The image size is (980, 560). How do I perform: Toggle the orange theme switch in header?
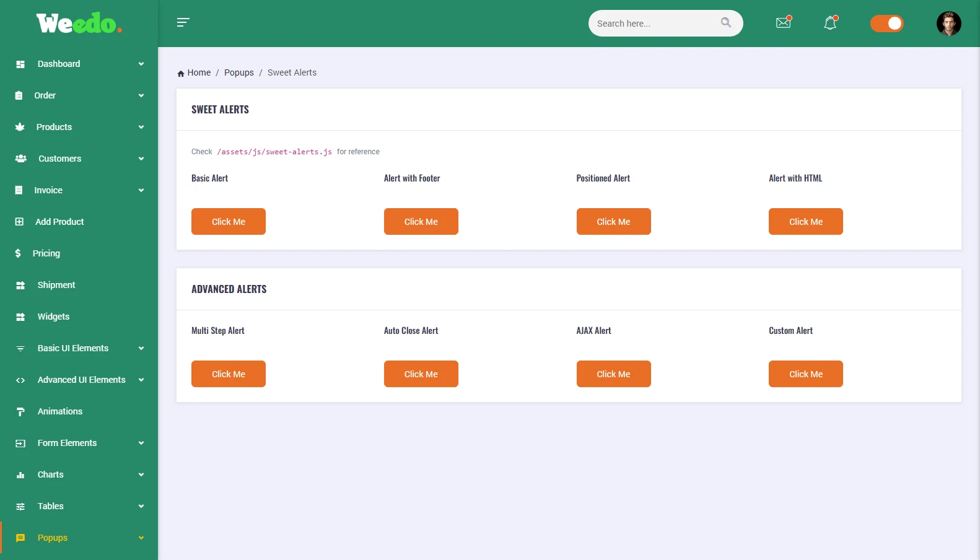pyautogui.click(x=886, y=24)
